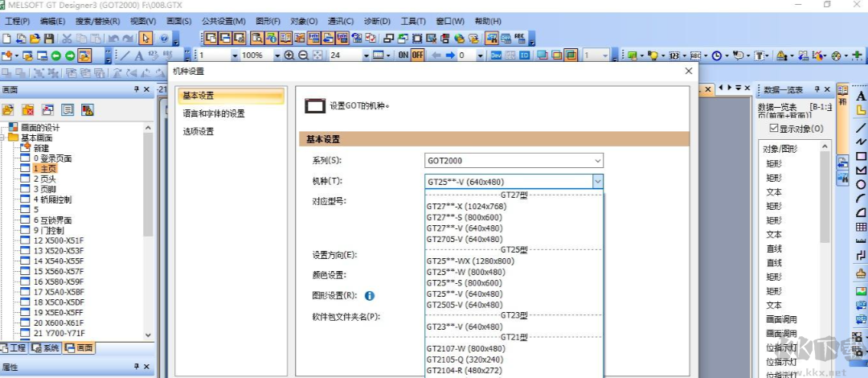
Task: Choose GT27**-S (800x600) from list
Action: (464, 217)
